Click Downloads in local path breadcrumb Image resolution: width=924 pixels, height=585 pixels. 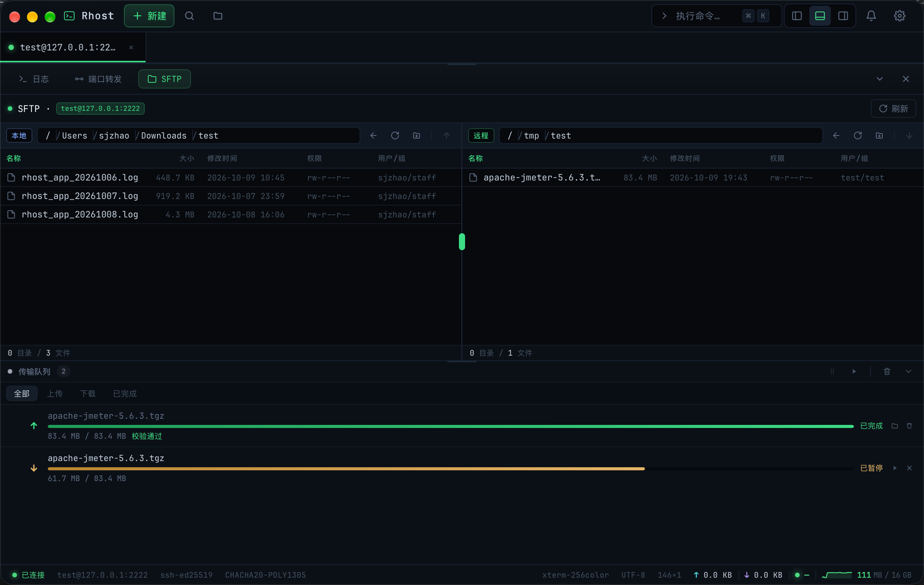point(164,135)
